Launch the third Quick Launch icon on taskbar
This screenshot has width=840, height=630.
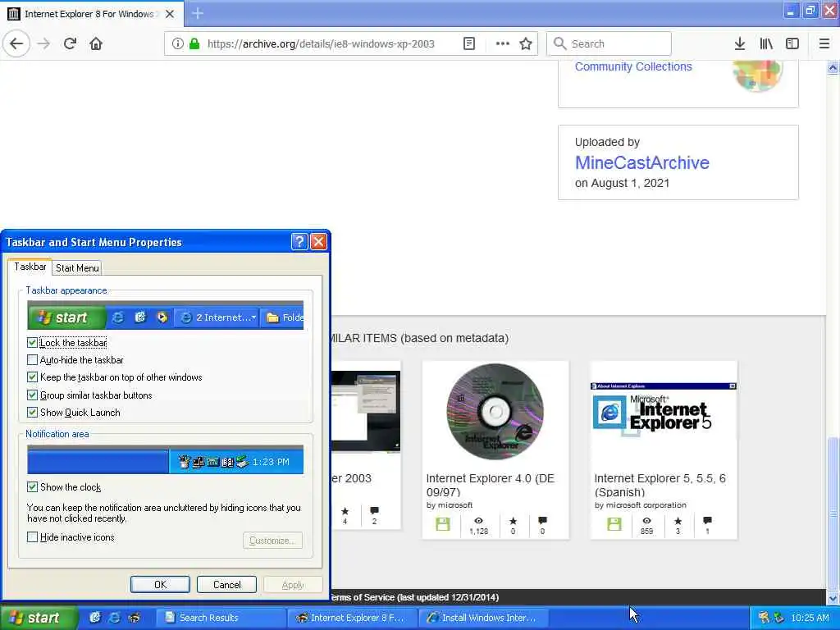point(134,618)
